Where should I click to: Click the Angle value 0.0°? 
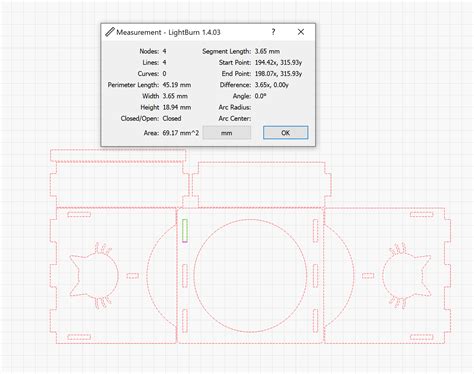click(x=260, y=96)
